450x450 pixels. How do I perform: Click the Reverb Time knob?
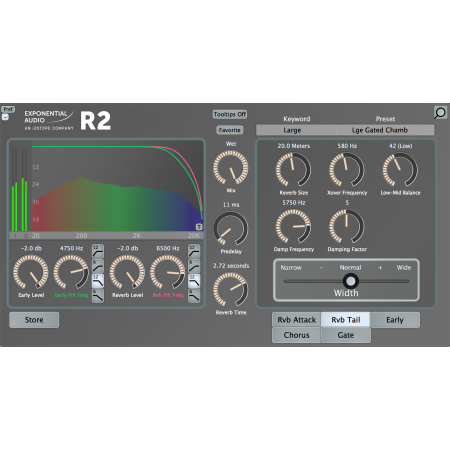coord(231,289)
